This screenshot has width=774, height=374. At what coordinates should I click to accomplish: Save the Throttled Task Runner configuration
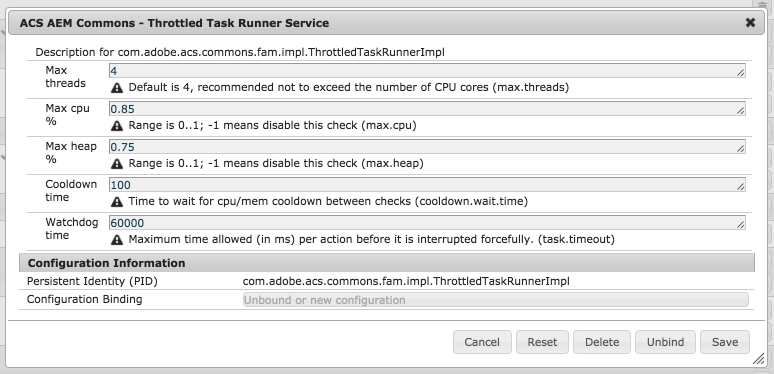[725, 342]
